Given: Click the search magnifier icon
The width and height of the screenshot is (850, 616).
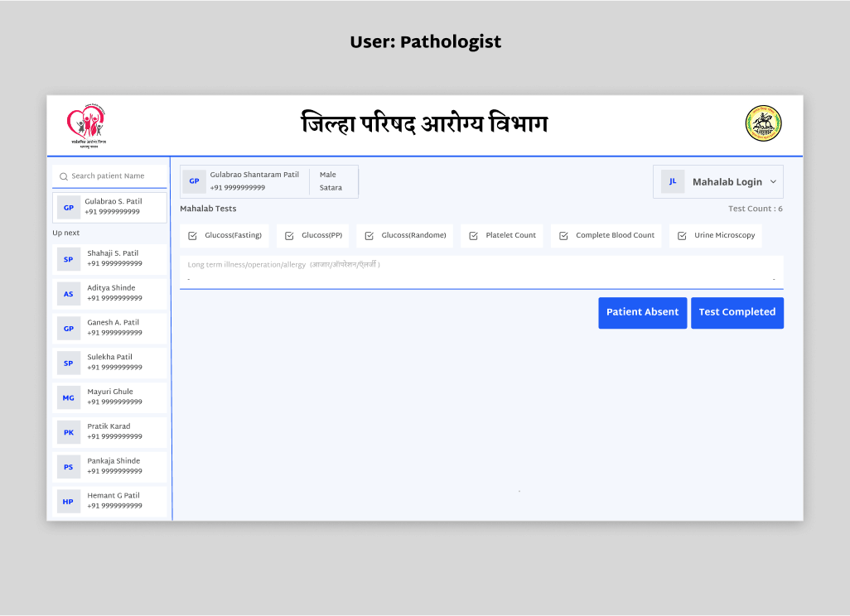Looking at the screenshot, I should pos(64,176).
